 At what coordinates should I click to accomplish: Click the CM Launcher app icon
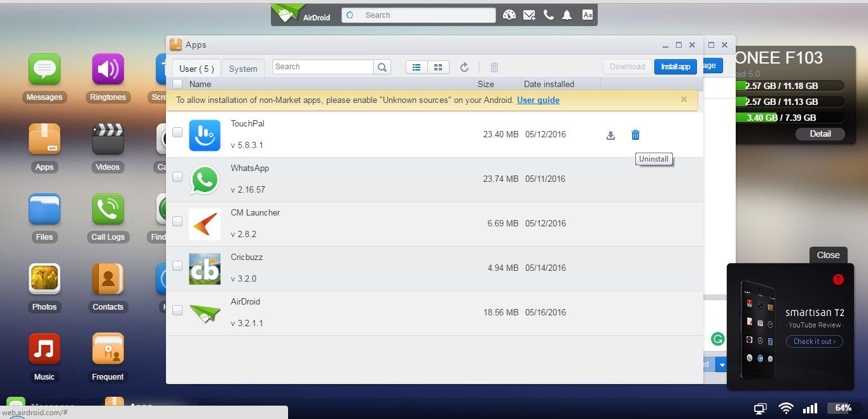[x=205, y=224]
